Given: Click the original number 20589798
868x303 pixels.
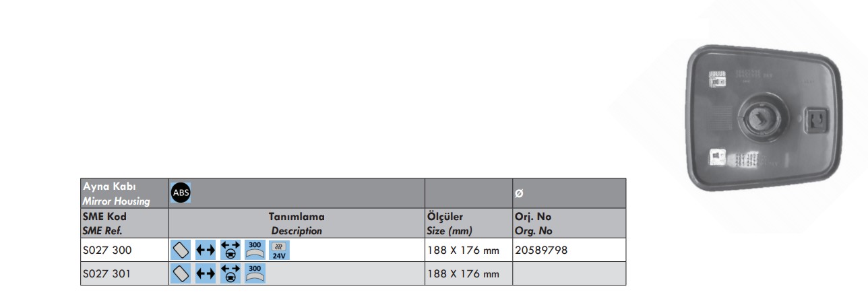Looking at the screenshot, I should click(541, 250).
